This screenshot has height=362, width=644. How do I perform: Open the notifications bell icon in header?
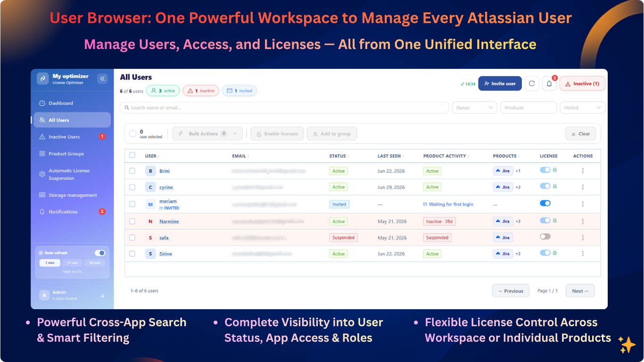pos(549,83)
